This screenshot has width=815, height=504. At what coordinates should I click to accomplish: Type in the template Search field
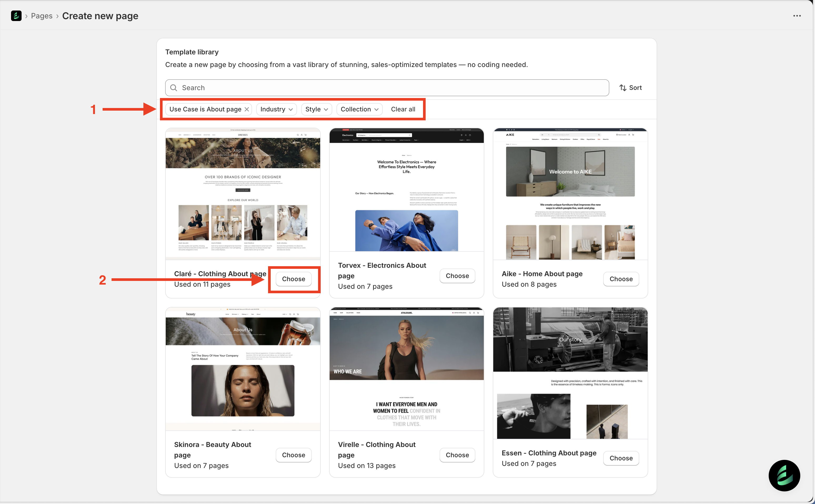(387, 88)
